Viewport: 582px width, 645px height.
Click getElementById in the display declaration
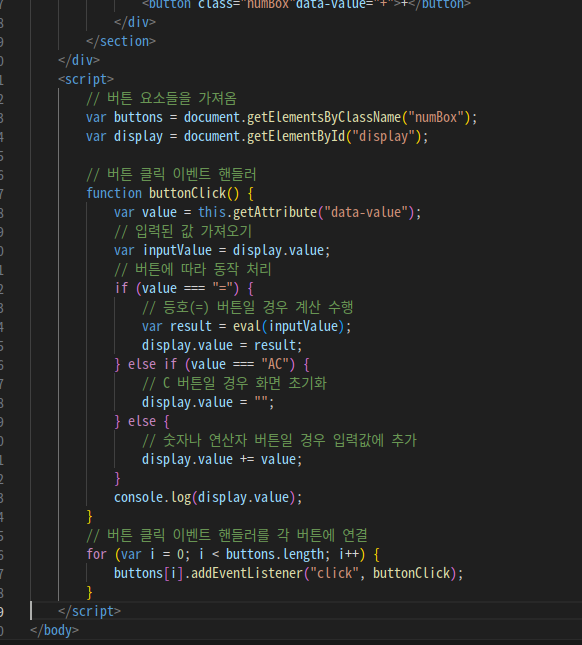tap(296, 136)
